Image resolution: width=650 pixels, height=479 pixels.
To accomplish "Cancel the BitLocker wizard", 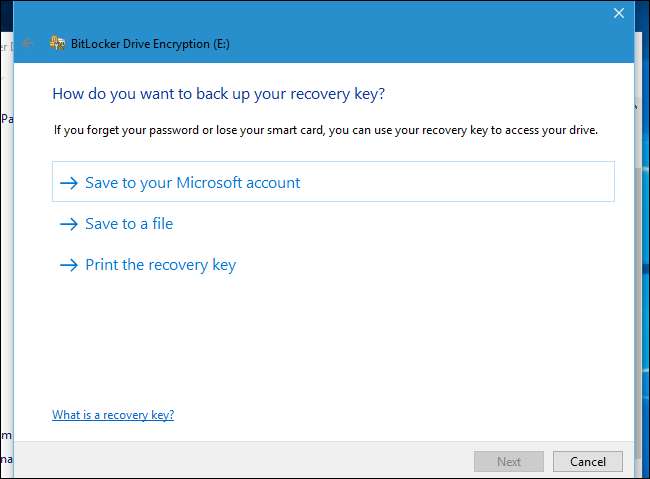I will 588,461.
